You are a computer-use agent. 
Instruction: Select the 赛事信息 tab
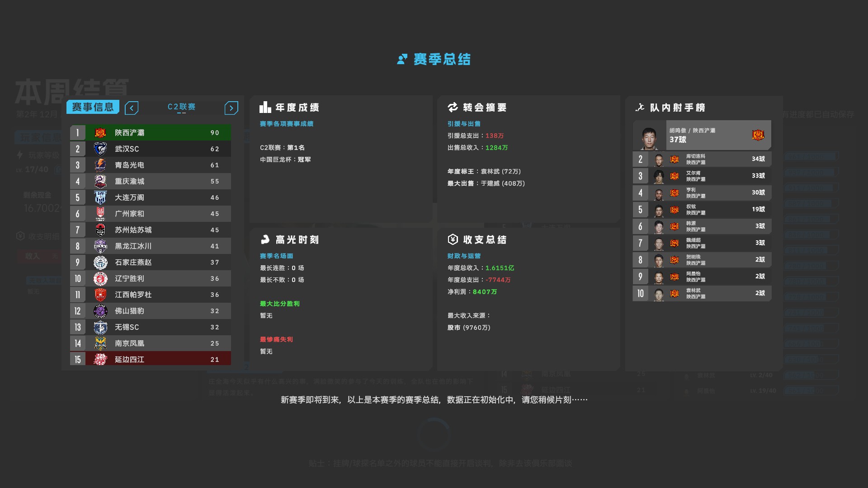coord(93,107)
